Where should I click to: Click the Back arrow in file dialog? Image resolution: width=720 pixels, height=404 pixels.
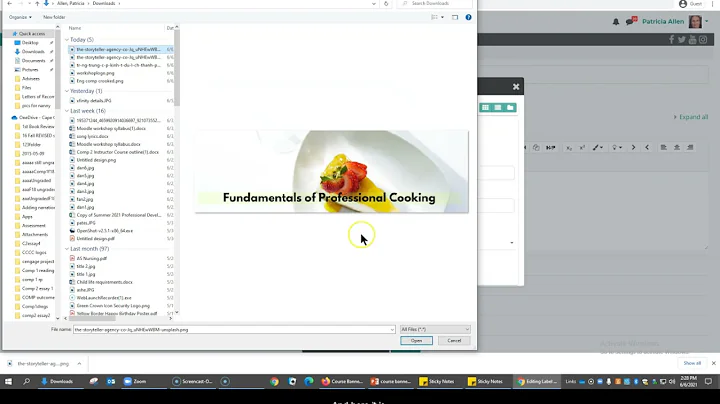click(10, 4)
